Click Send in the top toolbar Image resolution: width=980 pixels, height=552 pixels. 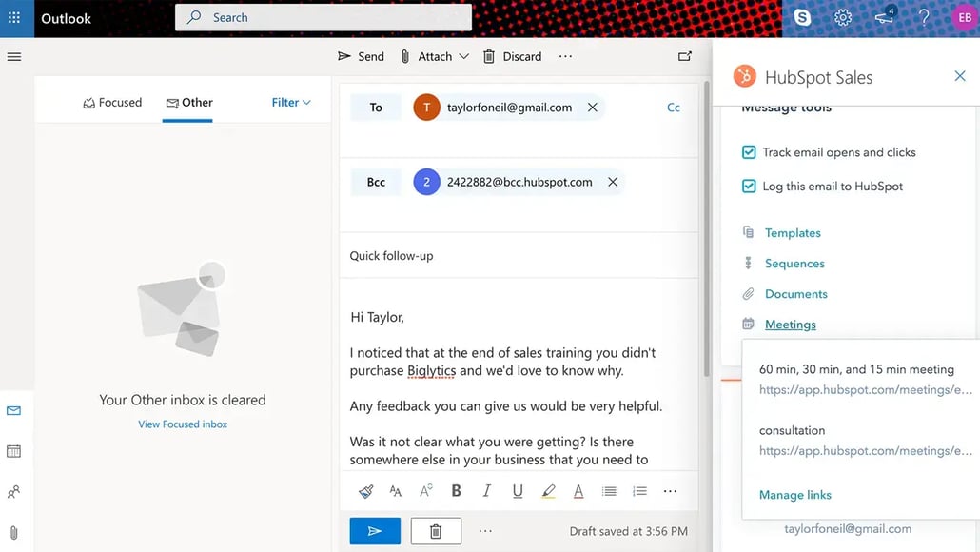[x=361, y=56]
